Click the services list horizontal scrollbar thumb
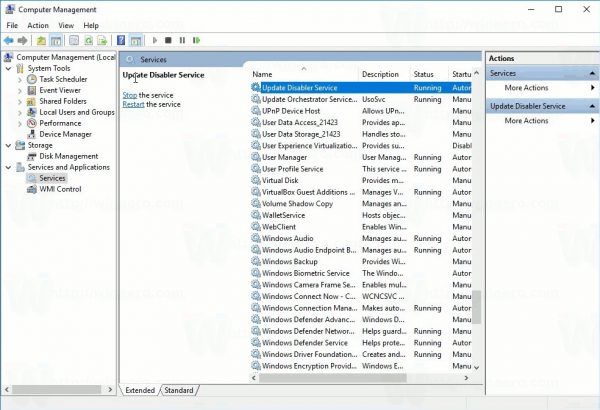This screenshot has width=600, height=410. pyautogui.click(x=333, y=378)
